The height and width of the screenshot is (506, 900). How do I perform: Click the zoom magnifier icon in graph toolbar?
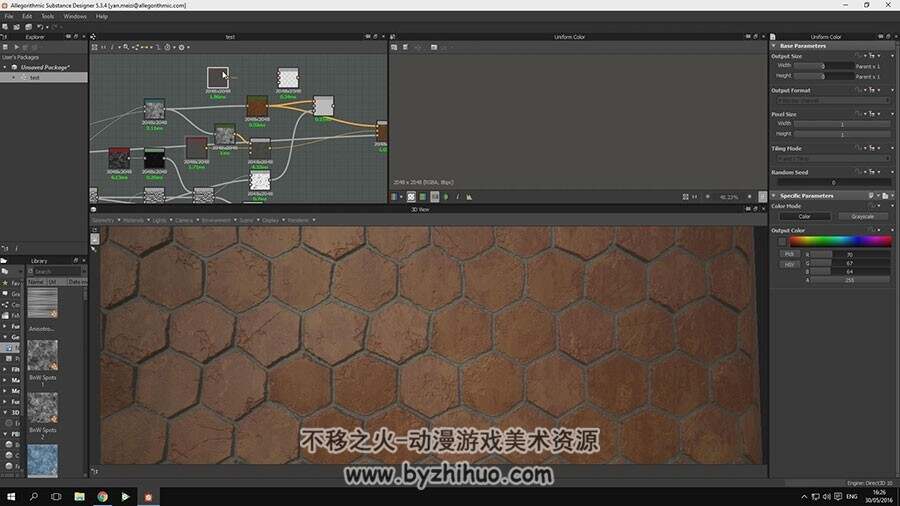[x=126, y=47]
